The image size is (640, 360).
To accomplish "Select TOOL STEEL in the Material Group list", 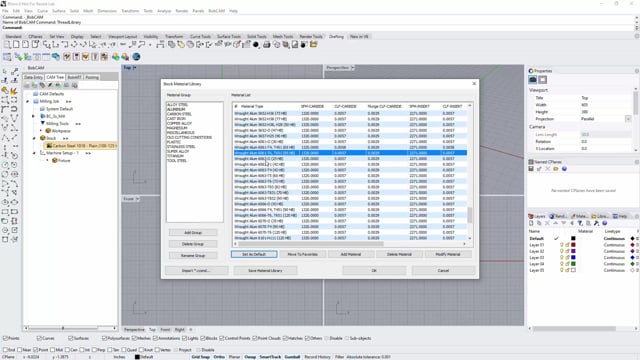I will tap(177, 161).
